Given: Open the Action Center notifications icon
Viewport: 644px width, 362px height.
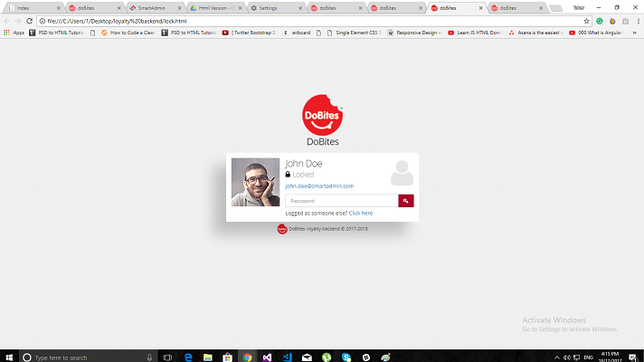Looking at the screenshot, I should (x=633, y=357).
